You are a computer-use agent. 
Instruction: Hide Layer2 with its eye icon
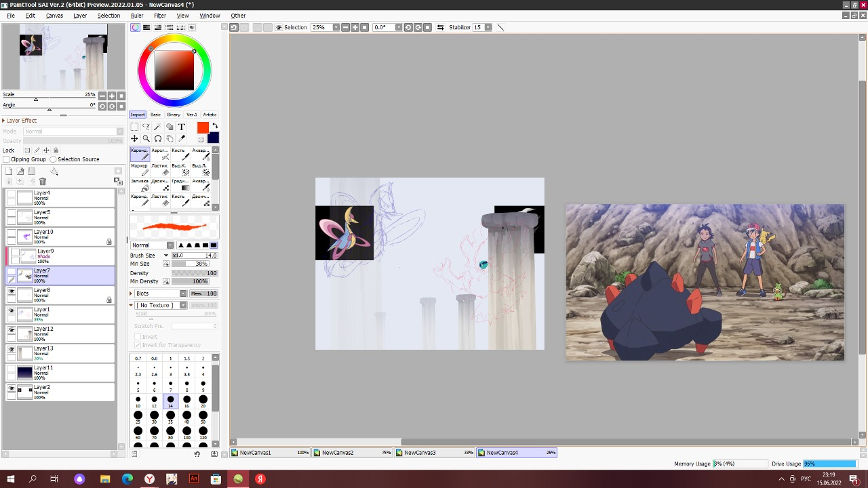click(12, 388)
